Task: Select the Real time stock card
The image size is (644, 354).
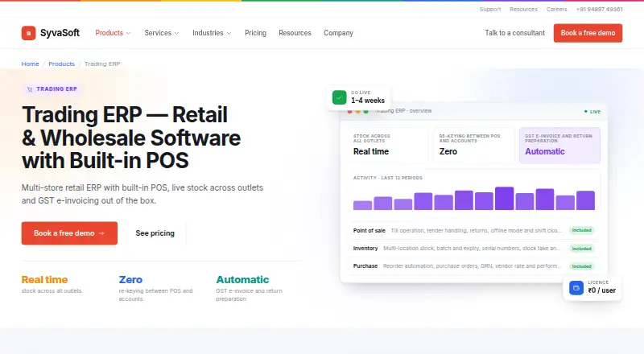Action: pyautogui.click(x=388, y=146)
